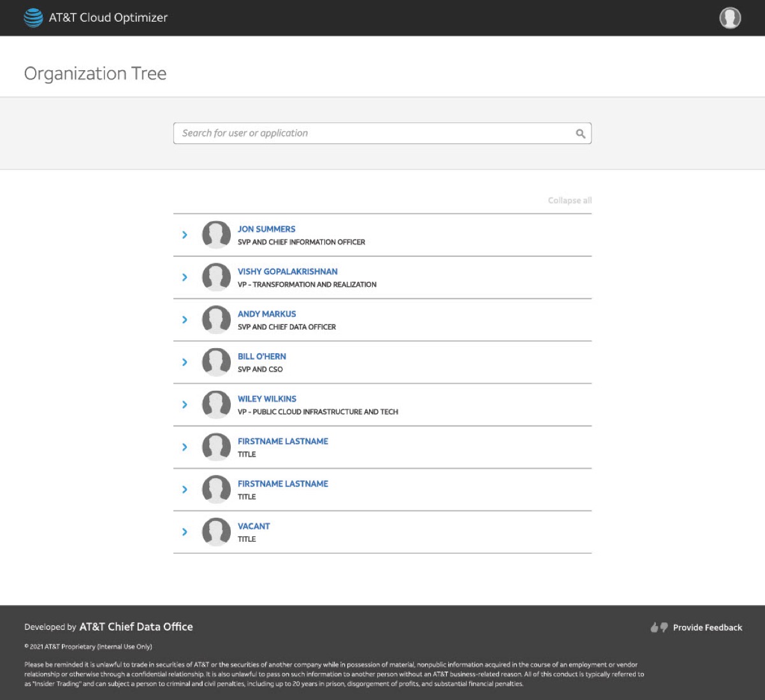The width and height of the screenshot is (765, 700).
Task: Open Jon Summers name link
Action: click(x=266, y=229)
